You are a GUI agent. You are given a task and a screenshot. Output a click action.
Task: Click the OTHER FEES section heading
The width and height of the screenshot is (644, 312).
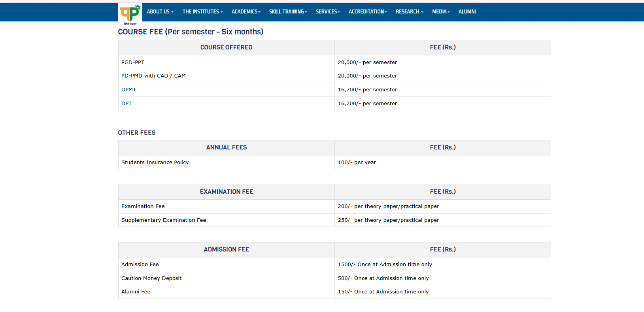137,133
